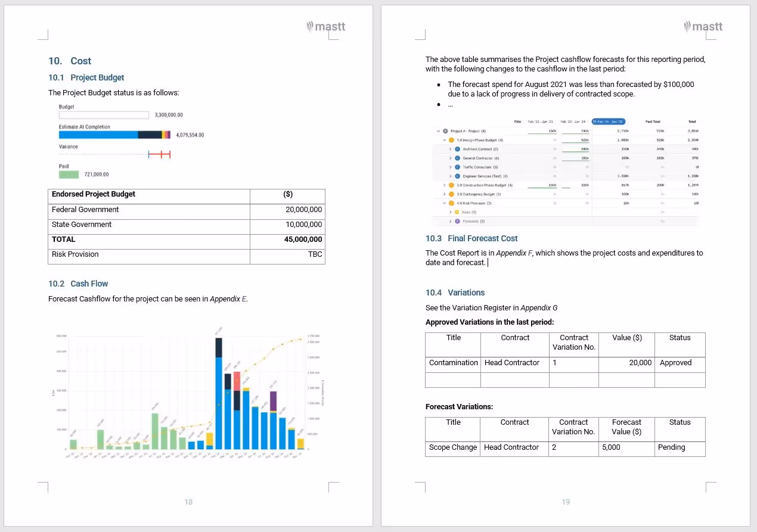This screenshot has height=532, width=757.
Task: Click the blue Traffic Consultant icon
Action: click(x=458, y=167)
